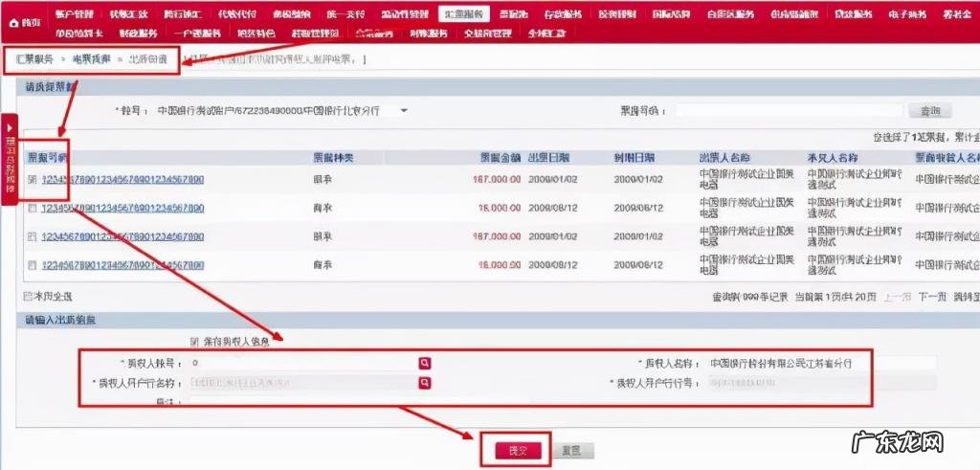This screenshot has width=980, height=470.
Task: Open the 账号 account dropdown
Action: [x=404, y=111]
